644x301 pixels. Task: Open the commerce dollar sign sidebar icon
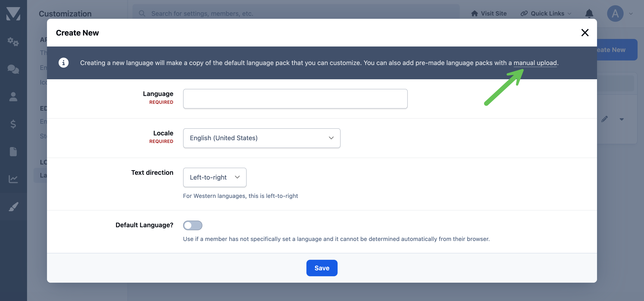click(13, 124)
